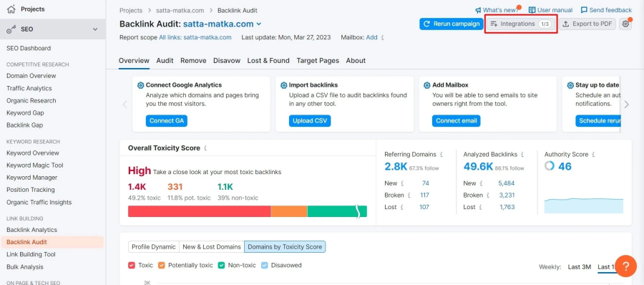Collapse the SEO section chevron
This screenshot has width=644, height=285.
tap(95, 29)
